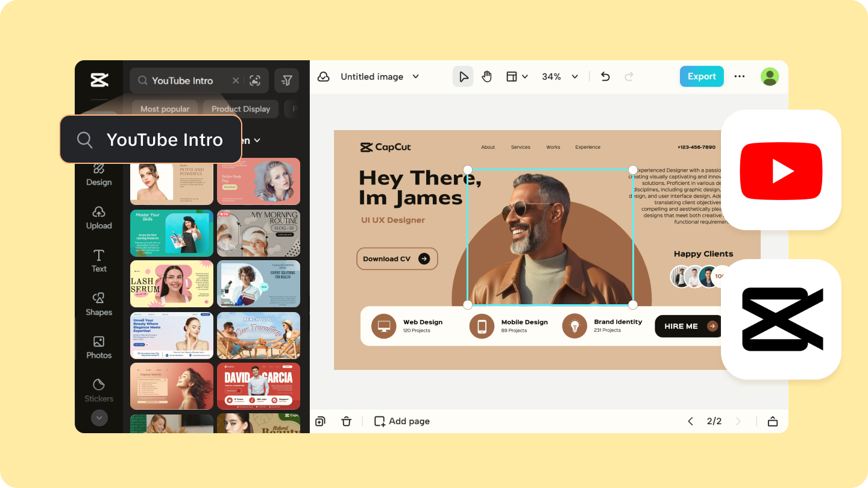Image resolution: width=868 pixels, height=488 pixels.
Task: Expand the Untitled image title dropdown
Action: 415,77
